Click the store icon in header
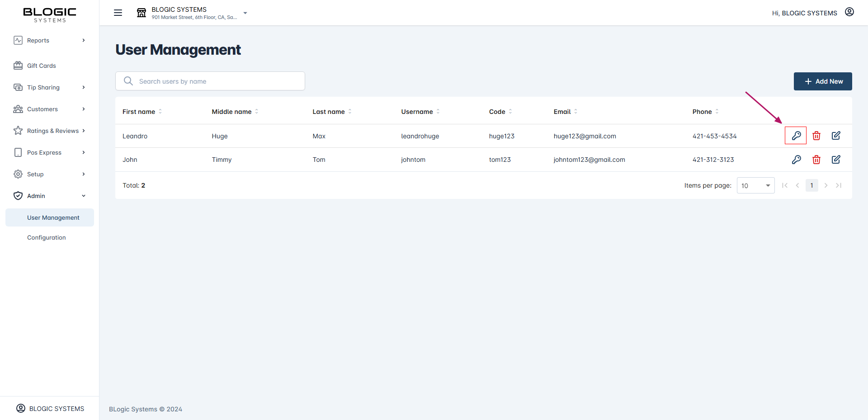868x420 pixels. coord(142,13)
